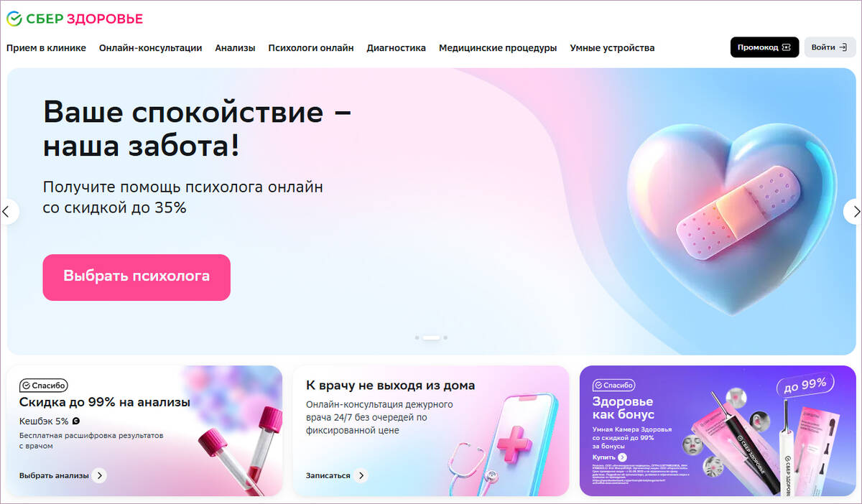Click the Спасибо badge on analyses card
This screenshot has height=504, width=862.
(44, 386)
